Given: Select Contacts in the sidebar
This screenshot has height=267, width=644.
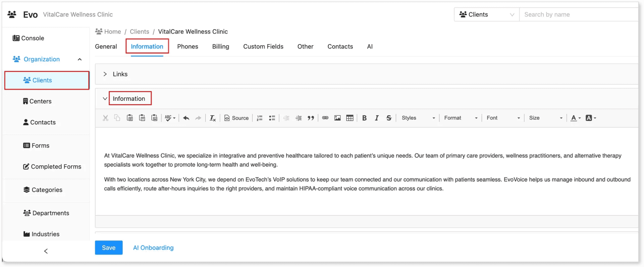Looking at the screenshot, I should pyautogui.click(x=39, y=122).
